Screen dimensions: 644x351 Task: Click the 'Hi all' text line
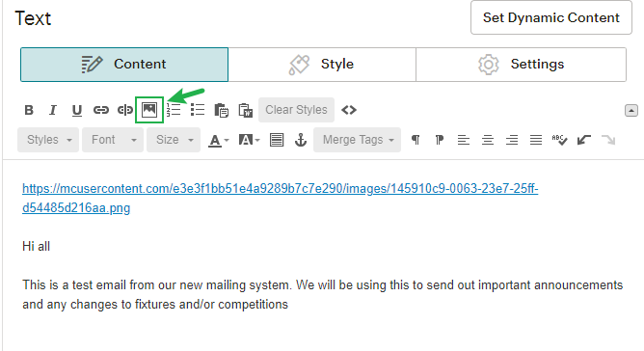(36, 247)
